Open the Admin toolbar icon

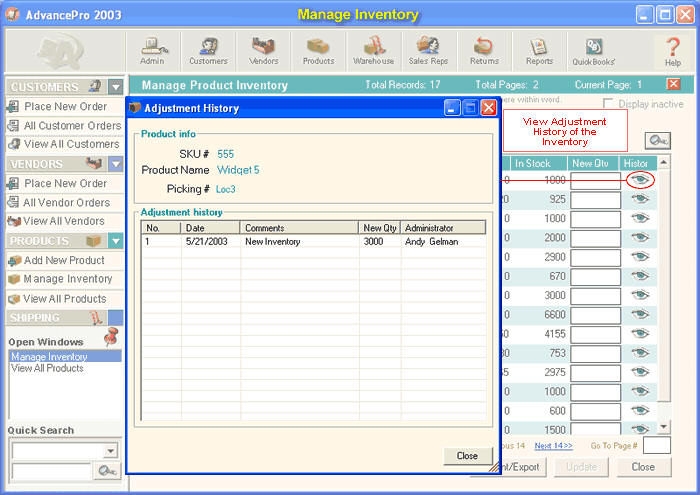tap(153, 51)
